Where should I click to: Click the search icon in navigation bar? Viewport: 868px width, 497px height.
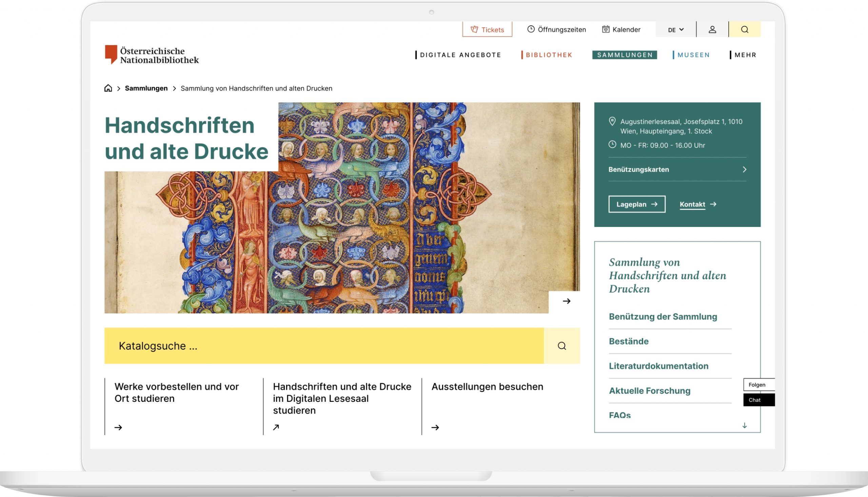[x=745, y=28]
